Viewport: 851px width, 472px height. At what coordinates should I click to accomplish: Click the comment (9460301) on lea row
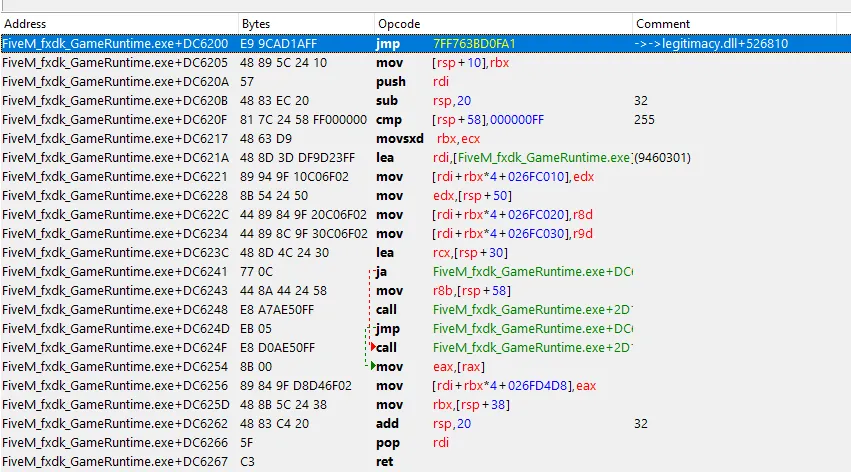click(663, 157)
